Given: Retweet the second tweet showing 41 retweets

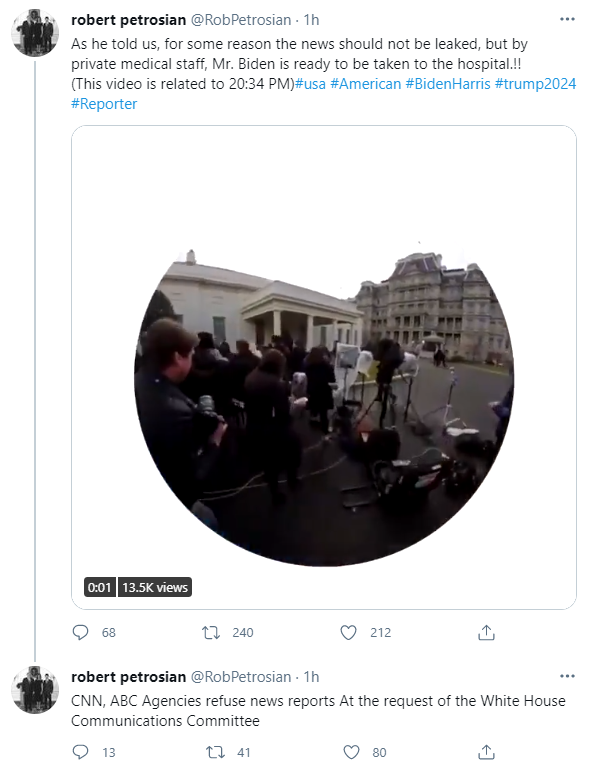Looking at the screenshot, I should coord(215,752).
